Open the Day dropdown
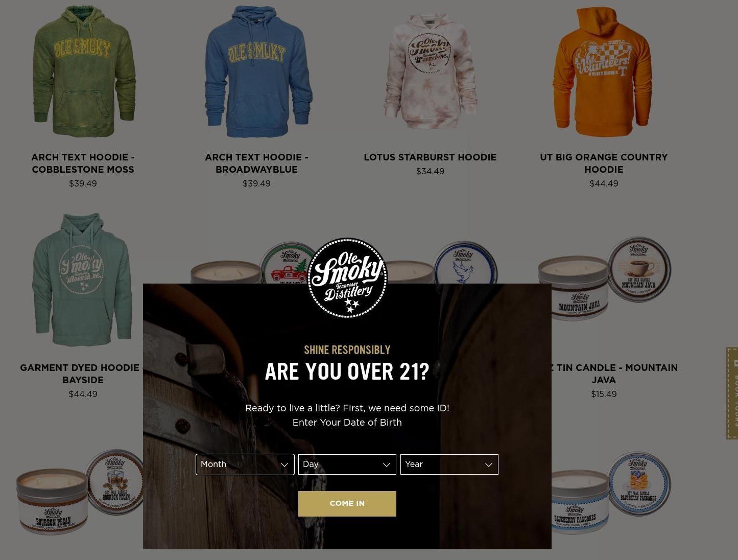Viewport: 738px width, 560px height. (x=347, y=464)
